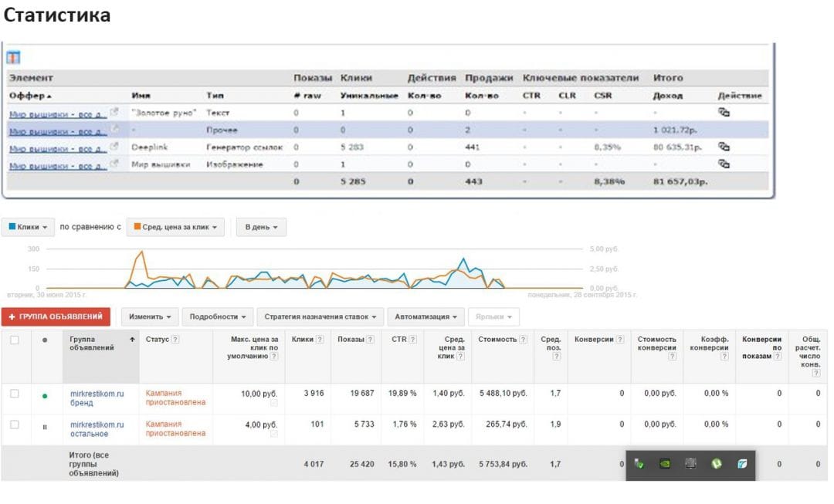The width and height of the screenshot is (834, 504).
Task: Check the box for mirkrestikom.ru остальное row
Action: pos(15,425)
